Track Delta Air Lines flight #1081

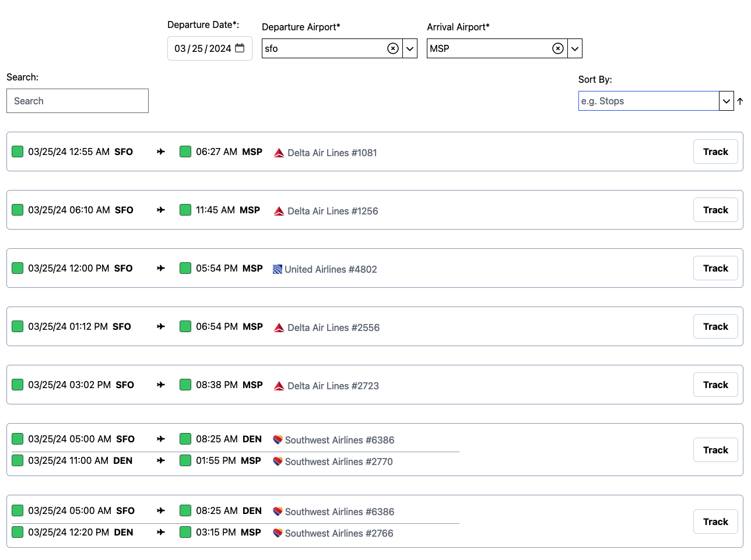(x=715, y=152)
